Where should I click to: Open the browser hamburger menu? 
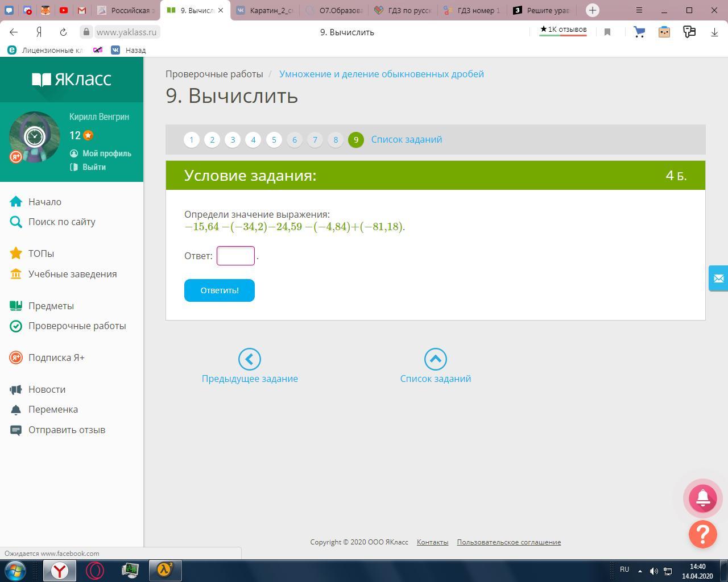pos(639,10)
